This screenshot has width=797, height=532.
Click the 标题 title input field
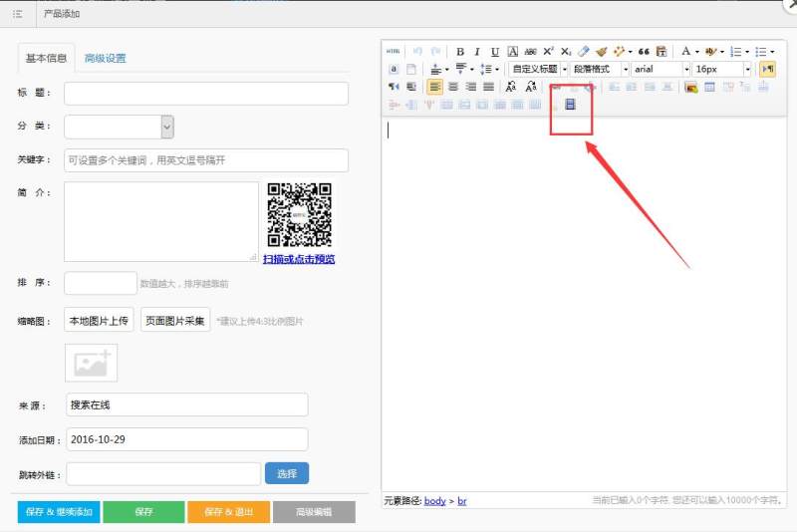(206, 94)
